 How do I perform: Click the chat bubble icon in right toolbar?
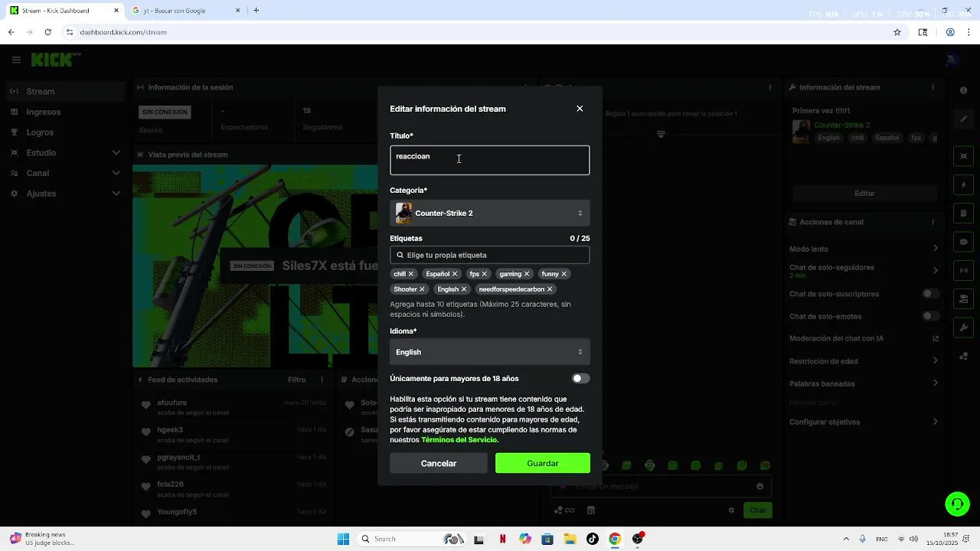(964, 242)
